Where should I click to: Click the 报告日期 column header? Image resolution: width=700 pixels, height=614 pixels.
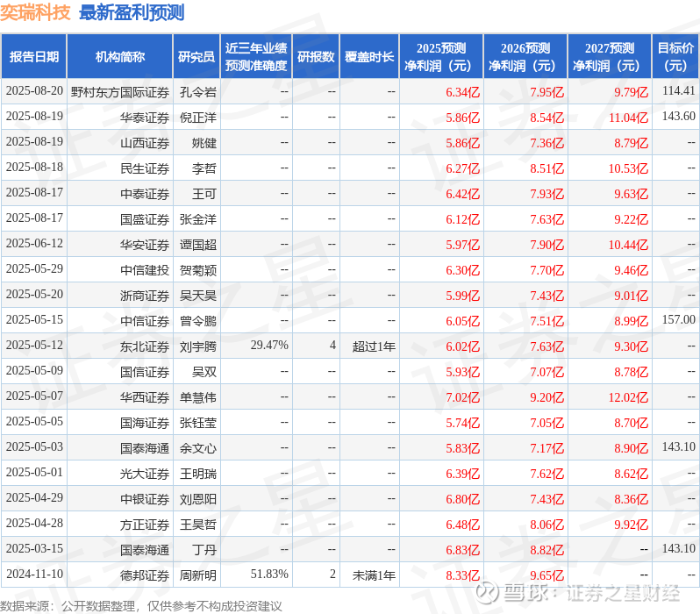click(x=34, y=57)
